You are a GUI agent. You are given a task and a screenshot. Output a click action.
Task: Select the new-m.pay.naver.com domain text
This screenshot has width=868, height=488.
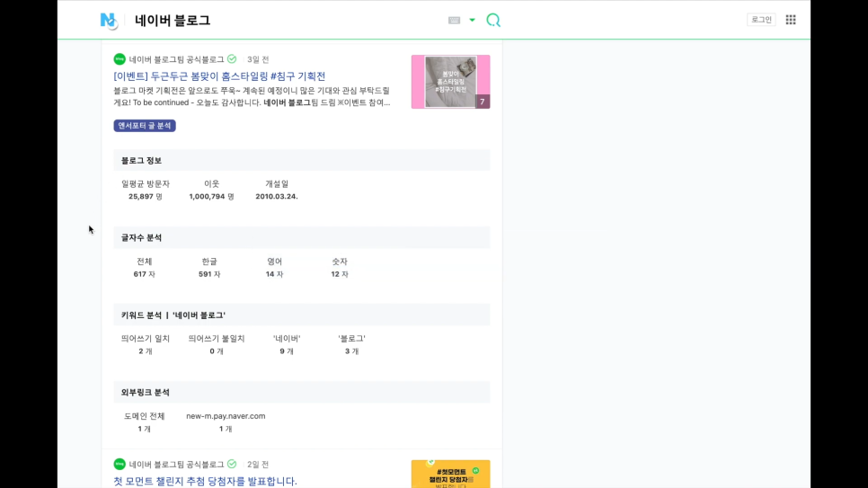[x=226, y=416]
